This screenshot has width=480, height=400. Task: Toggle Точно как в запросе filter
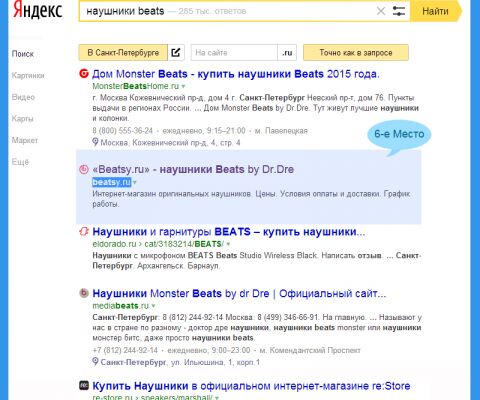[356, 53]
